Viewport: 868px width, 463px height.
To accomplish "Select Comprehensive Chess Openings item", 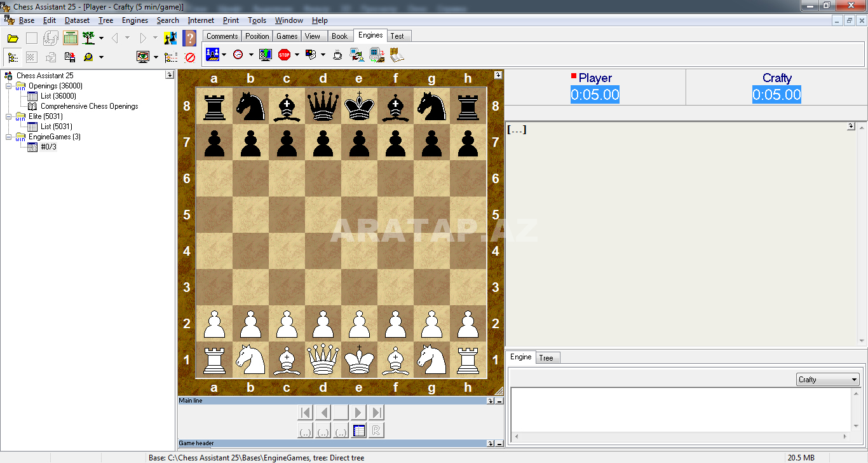I will click(x=89, y=106).
